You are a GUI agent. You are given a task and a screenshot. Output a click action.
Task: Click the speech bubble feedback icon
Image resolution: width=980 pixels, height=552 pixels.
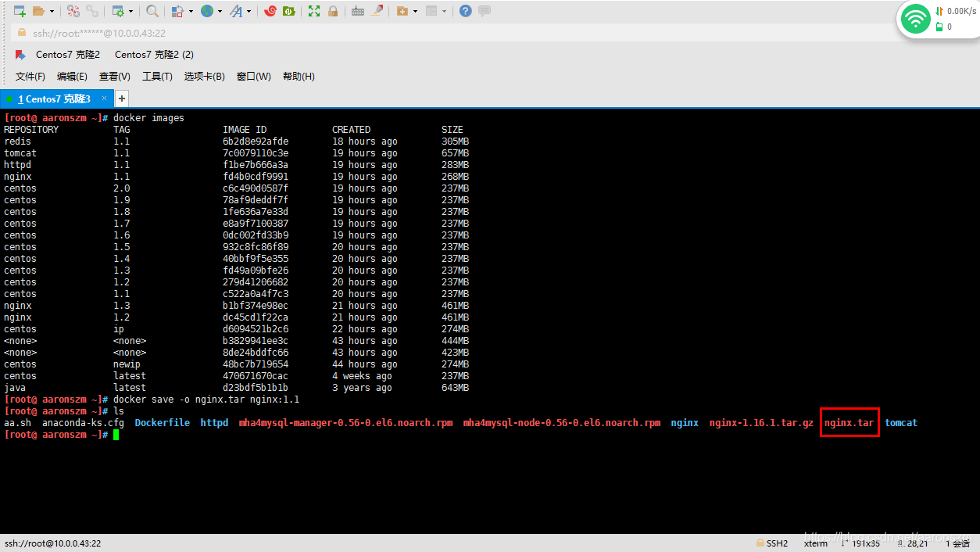485,11
